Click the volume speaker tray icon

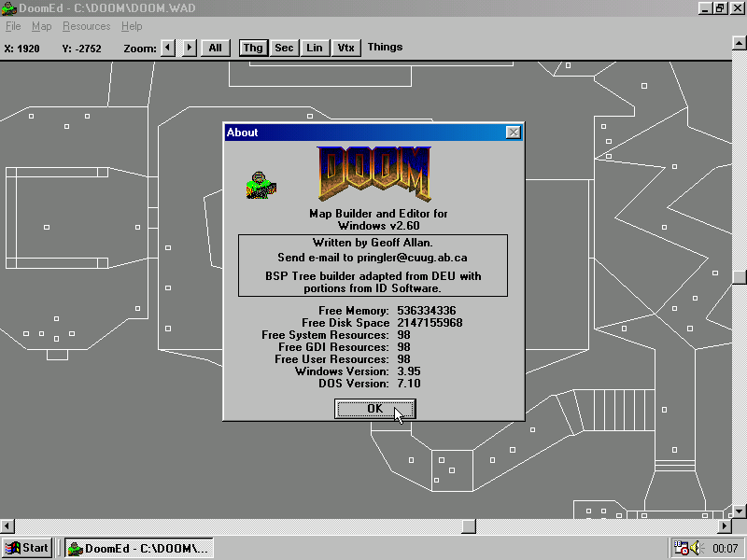(x=696, y=548)
